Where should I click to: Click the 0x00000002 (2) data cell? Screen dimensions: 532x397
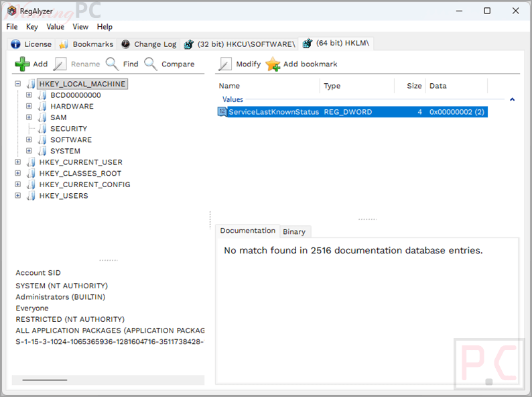457,112
